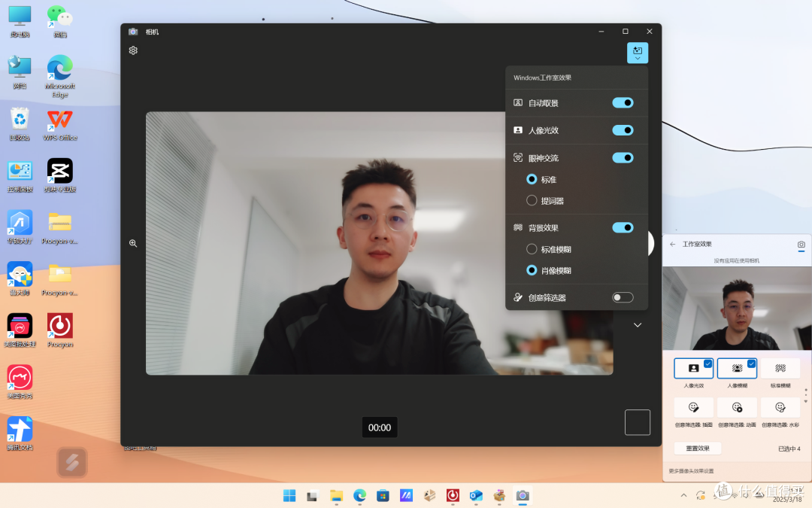Open Microsoft Edge from the taskbar
This screenshot has height=508, width=812.
(359, 496)
